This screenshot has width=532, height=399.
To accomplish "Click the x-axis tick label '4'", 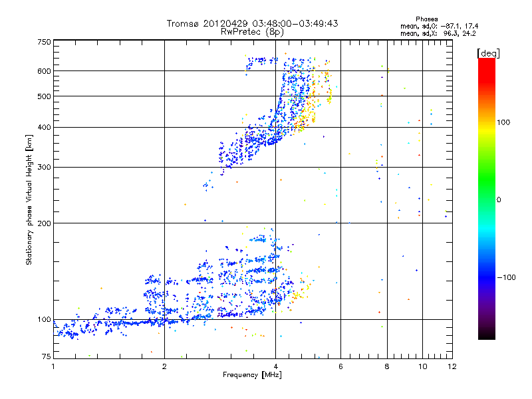I will 275,366.
